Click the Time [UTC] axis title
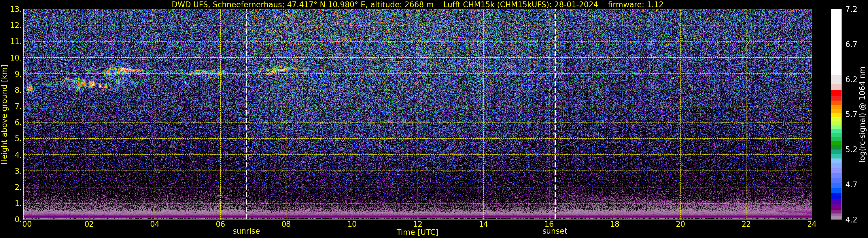868x238 pixels. point(417,232)
